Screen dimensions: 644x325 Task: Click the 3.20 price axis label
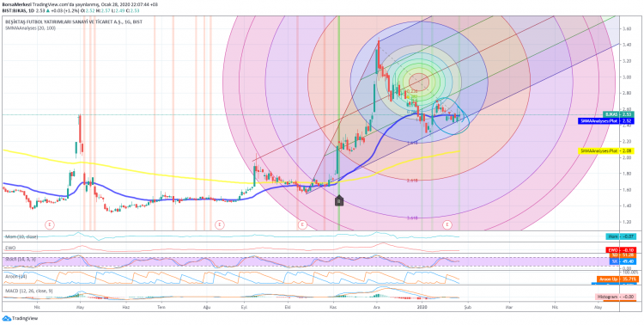(626, 61)
